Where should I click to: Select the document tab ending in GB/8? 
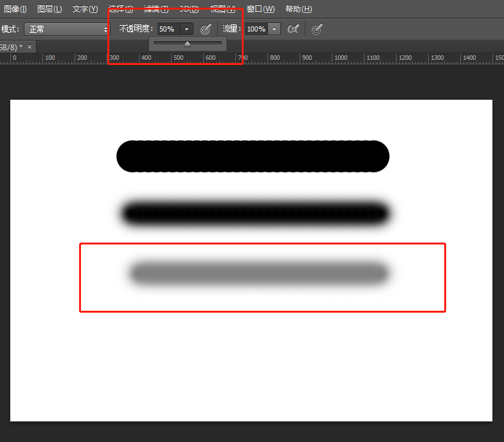coord(12,47)
